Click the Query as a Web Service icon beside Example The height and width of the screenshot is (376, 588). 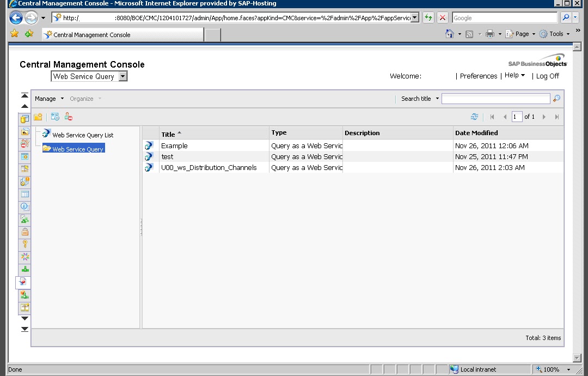pyautogui.click(x=149, y=145)
